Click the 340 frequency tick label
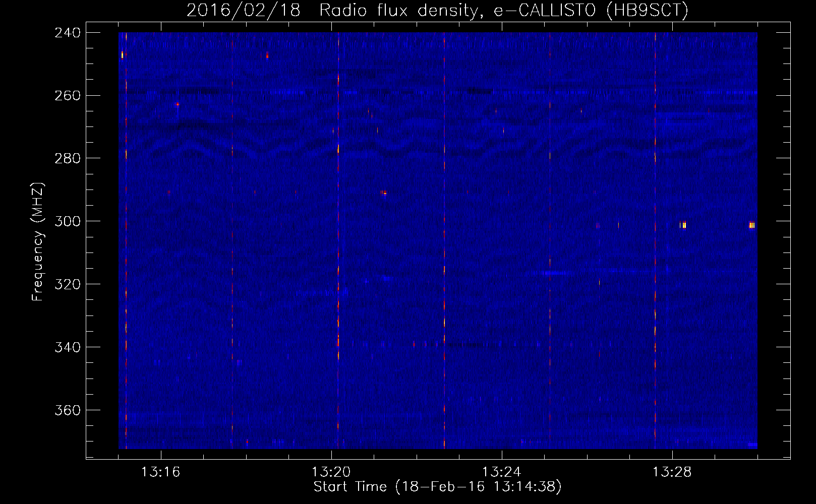Screen dimensions: 816x504 click(x=68, y=347)
